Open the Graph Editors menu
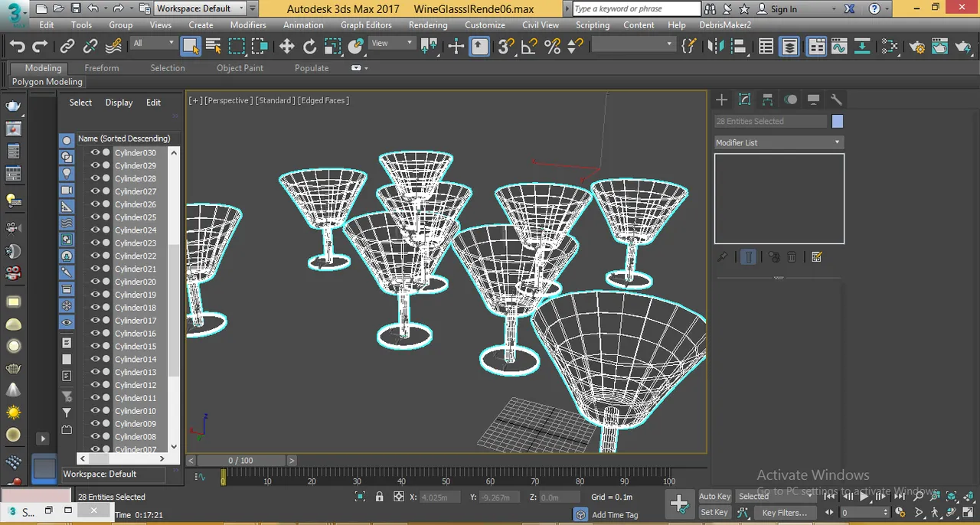The height and width of the screenshot is (525, 980). tap(366, 24)
